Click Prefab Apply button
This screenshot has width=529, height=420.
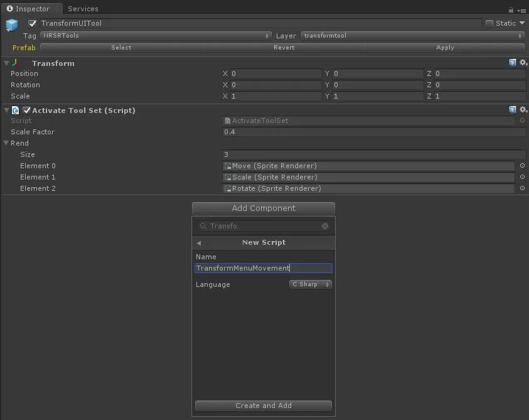445,48
